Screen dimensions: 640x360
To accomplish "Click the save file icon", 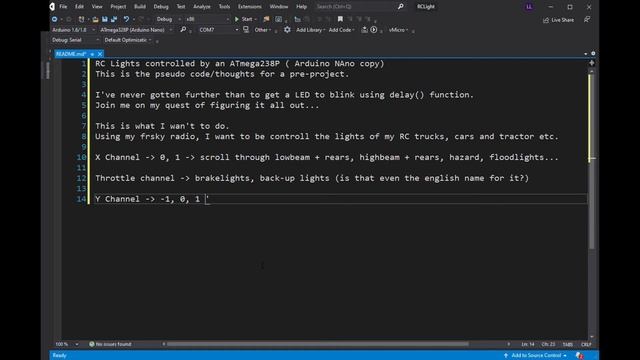I will pyautogui.click(x=105, y=19).
